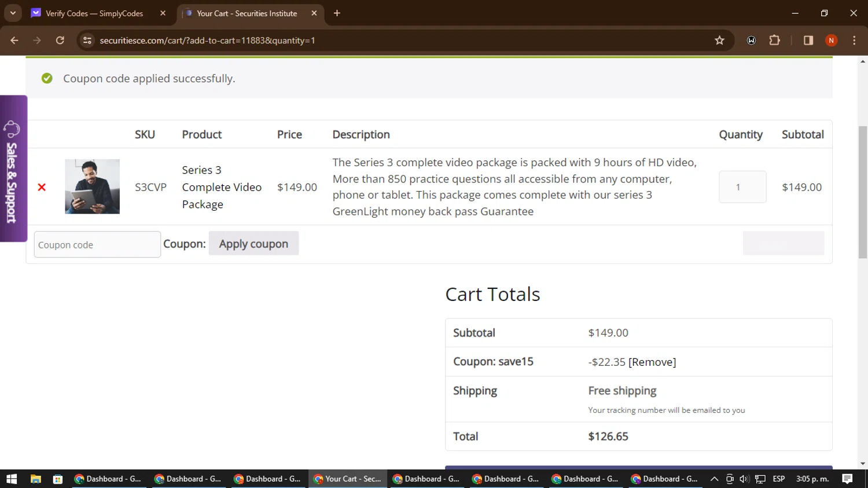Open the Extensions puzzle menu

click(774, 41)
